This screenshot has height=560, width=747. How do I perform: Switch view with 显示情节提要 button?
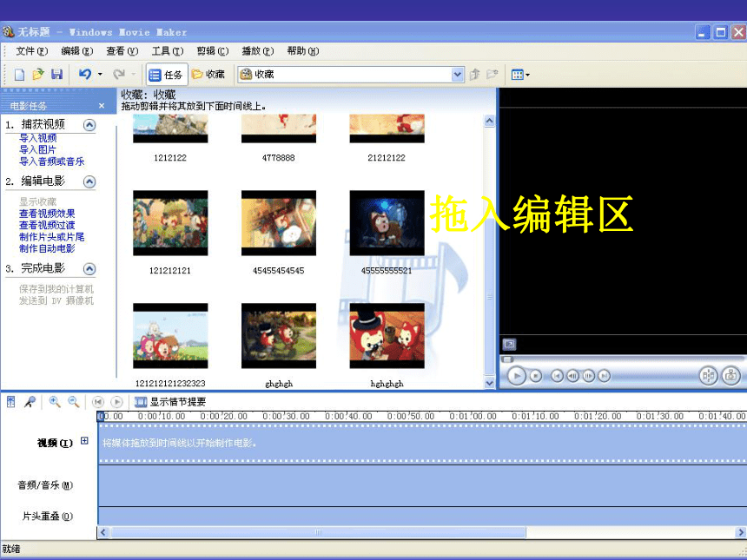click(170, 402)
